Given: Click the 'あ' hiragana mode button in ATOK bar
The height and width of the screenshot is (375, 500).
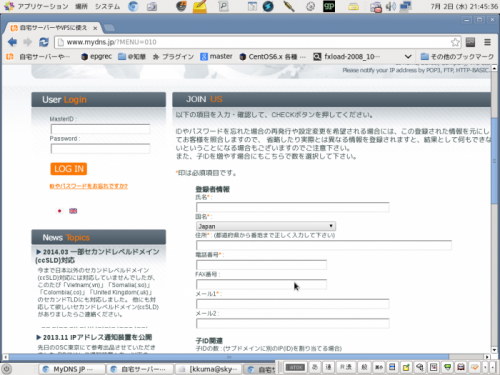Looking at the screenshot, I should [314, 367].
